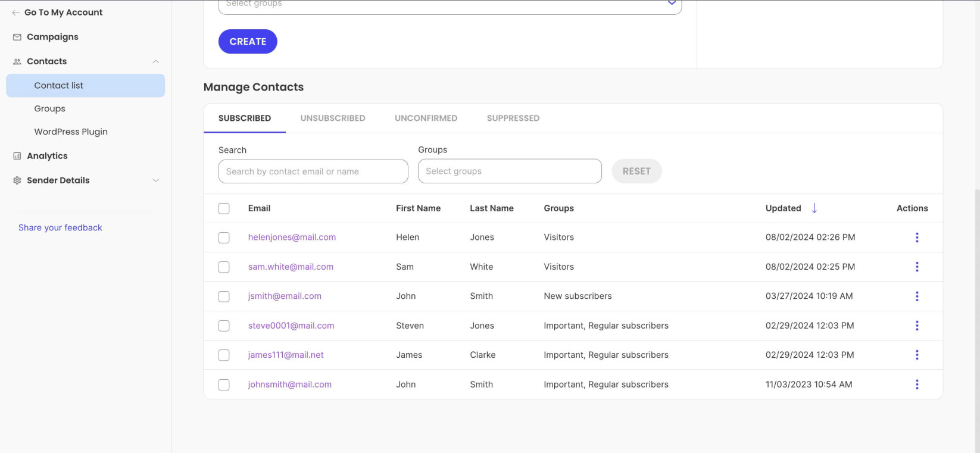Screen dimensions: 980x453
Task: Toggle sort via the Updated column arrow
Action: (814, 208)
